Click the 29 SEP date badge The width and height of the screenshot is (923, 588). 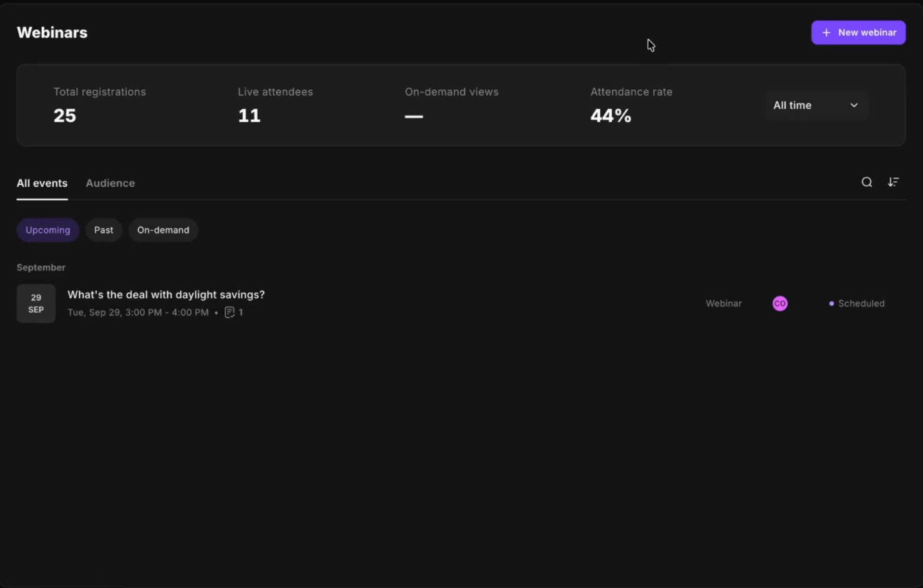36,303
